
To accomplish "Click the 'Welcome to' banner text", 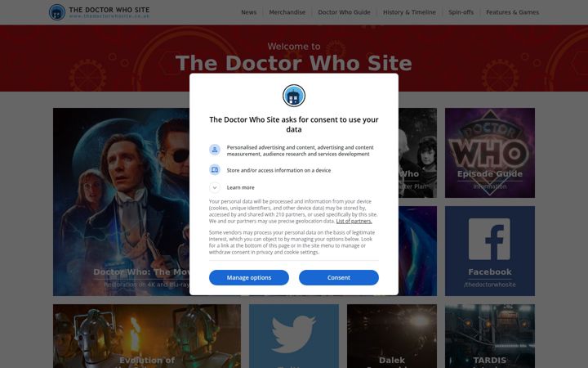I will pyautogui.click(x=294, y=46).
